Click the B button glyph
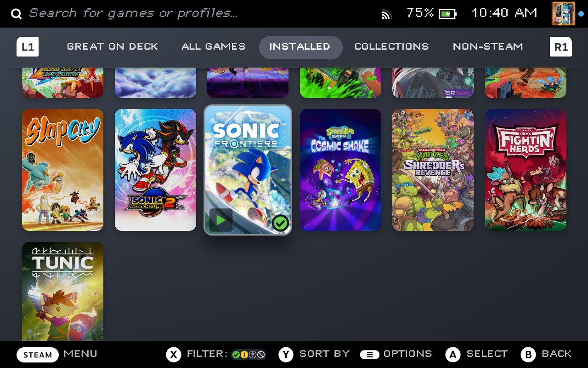 (528, 355)
